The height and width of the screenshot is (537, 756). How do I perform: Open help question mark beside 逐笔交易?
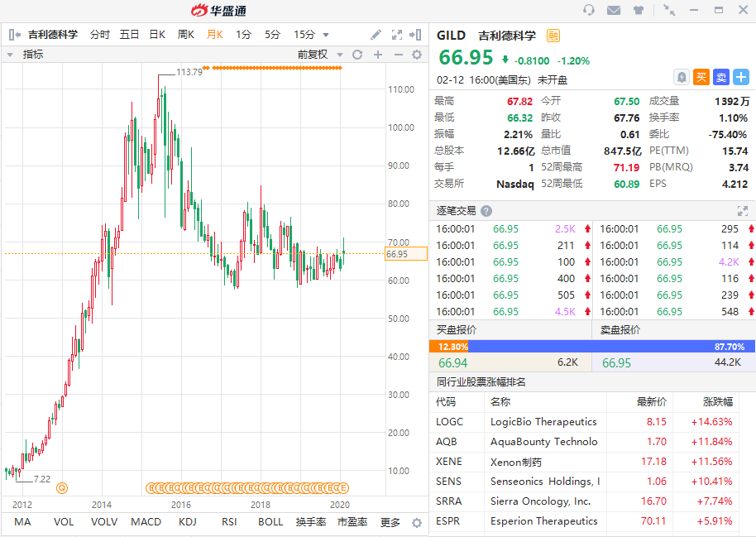tap(486, 211)
